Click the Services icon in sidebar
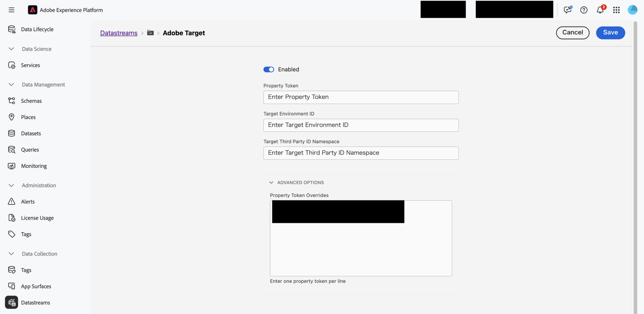The height and width of the screenshot is (314, 644). (12, 65)
